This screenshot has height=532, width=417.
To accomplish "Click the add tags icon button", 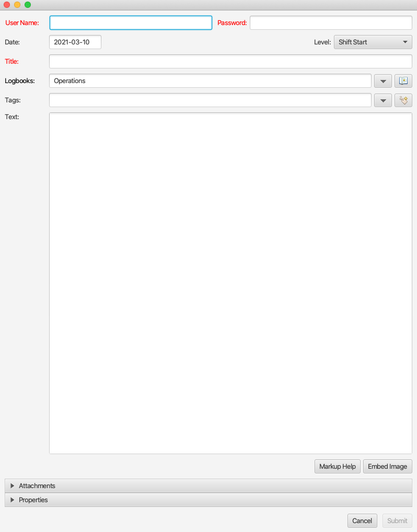I will [x=403, y=100].
